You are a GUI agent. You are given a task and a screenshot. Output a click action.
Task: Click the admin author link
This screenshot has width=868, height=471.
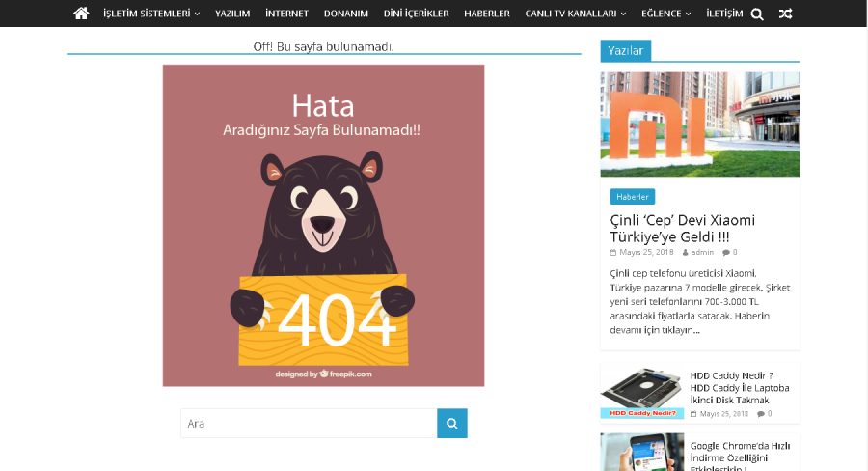pos(702,252)
